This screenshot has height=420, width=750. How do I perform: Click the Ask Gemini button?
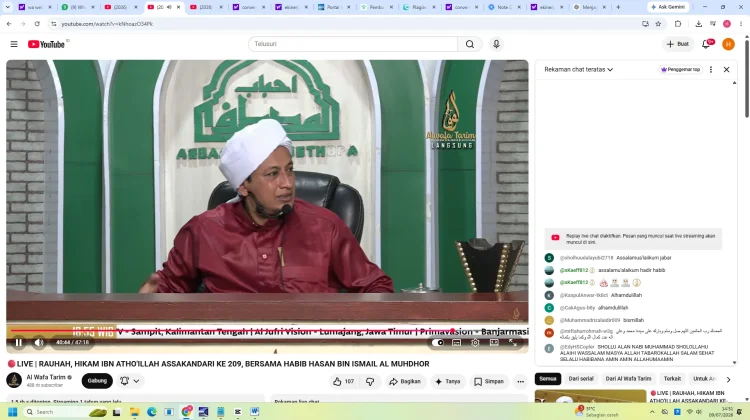668,7
